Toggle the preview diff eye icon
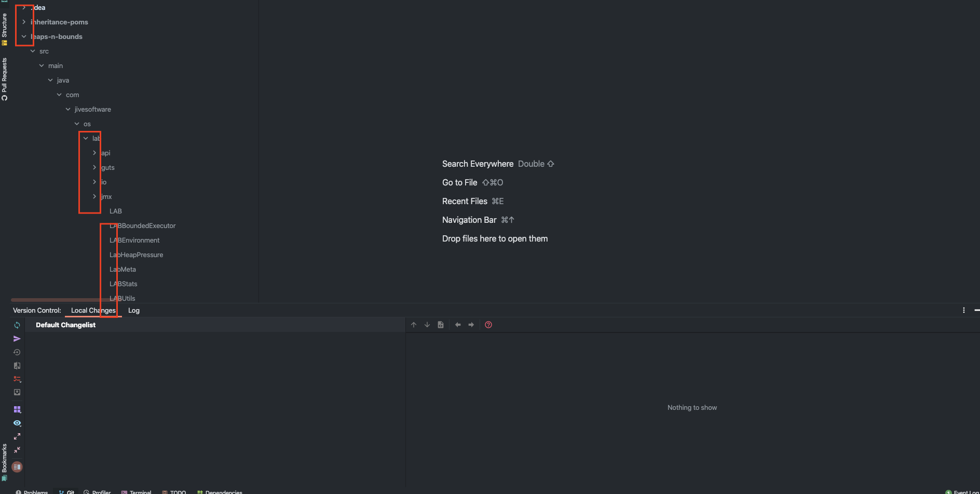This screenshot has width=980, height=494. tap(17, 423)
